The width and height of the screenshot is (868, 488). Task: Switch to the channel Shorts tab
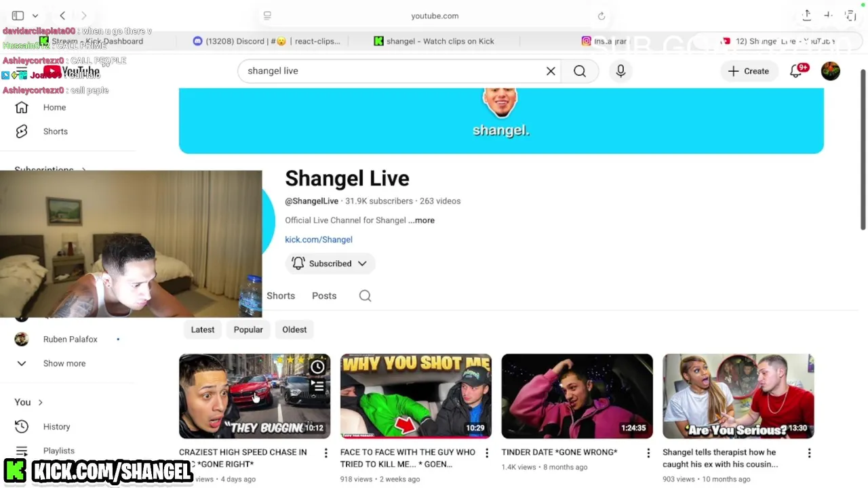(281, 296)
